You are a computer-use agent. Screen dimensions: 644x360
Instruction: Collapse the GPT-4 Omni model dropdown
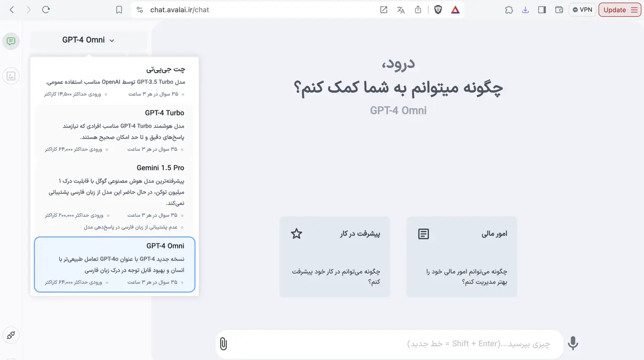coord(88,40)
